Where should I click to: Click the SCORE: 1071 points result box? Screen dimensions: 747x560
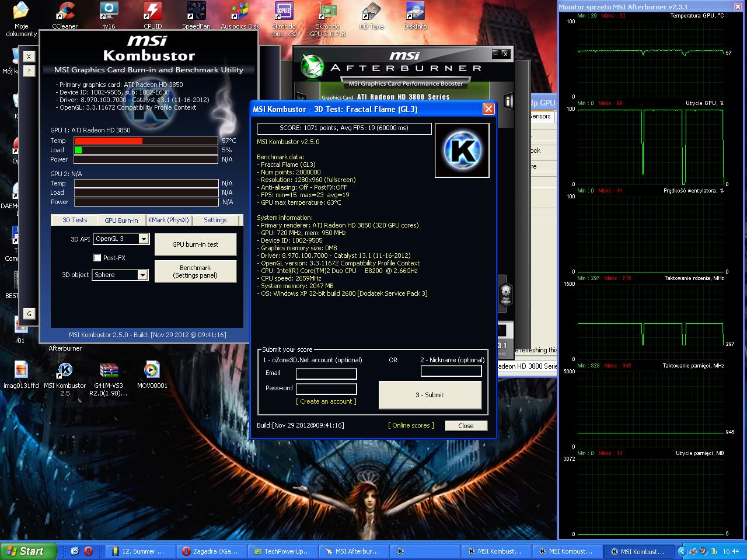pos(344,128)
